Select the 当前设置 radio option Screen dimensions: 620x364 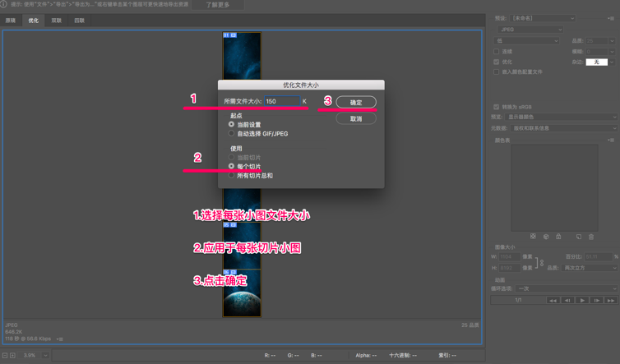pyautogui.click(x=232, y=125)
